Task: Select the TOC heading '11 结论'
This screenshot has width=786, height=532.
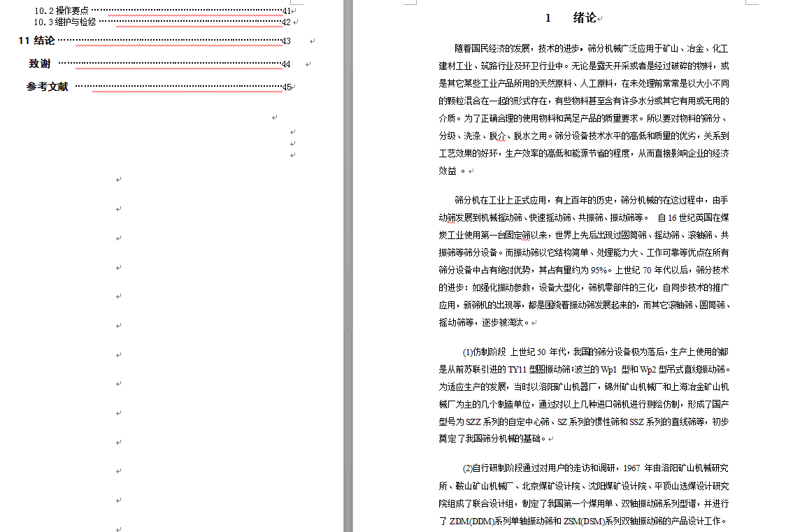Action: click(36, 41)
